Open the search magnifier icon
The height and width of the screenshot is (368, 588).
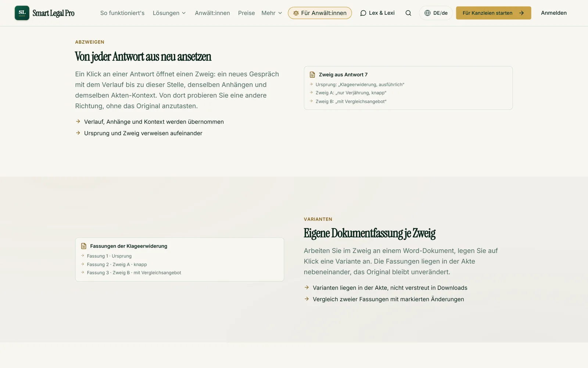(x=408, y=13)
